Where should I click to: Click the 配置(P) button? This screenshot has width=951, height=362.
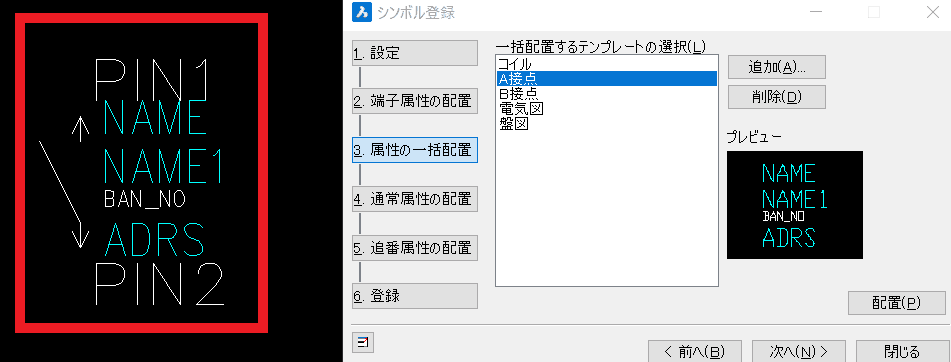pyautogui.click(x=896, y=303)
